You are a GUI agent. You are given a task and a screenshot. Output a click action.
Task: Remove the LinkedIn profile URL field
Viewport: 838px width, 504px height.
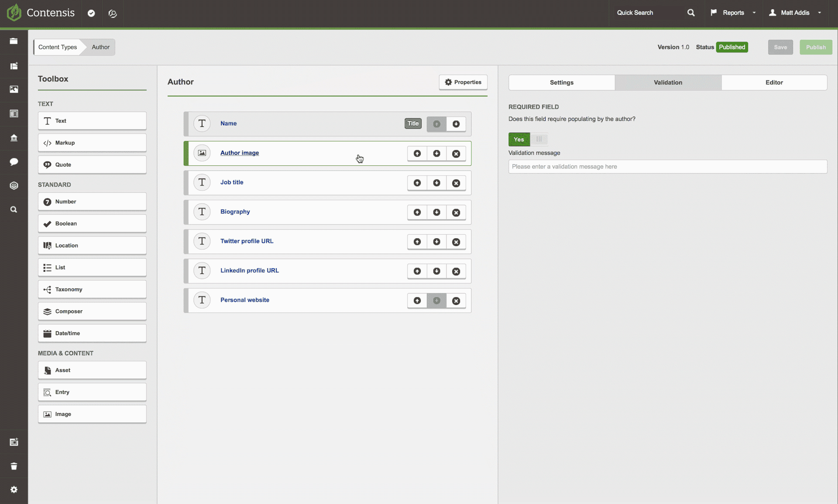coord(456,271)
